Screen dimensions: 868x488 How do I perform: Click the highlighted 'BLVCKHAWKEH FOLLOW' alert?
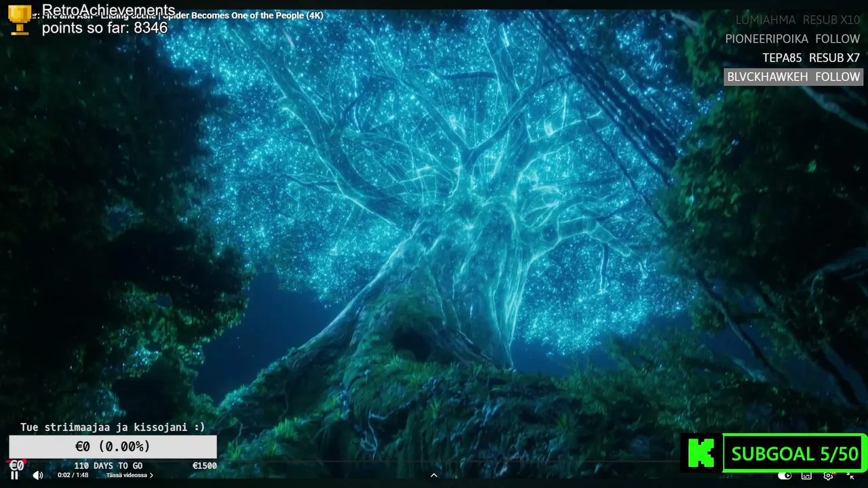tap(793, 77)
